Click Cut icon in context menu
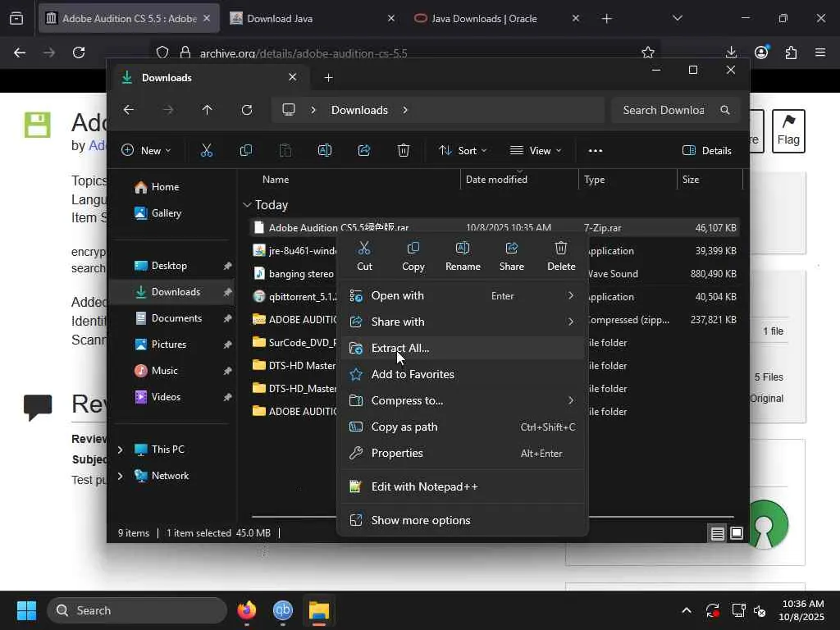The width and height of the screenshot is (840, 630). pos(364,256)
